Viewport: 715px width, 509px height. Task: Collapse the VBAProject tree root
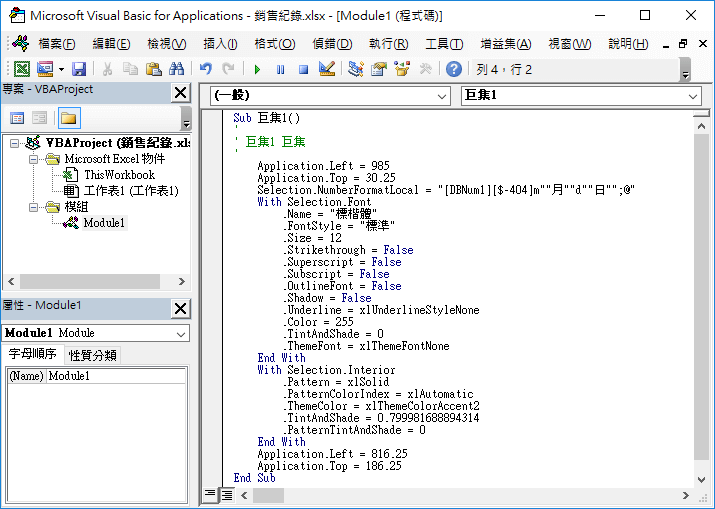point(15,144)
